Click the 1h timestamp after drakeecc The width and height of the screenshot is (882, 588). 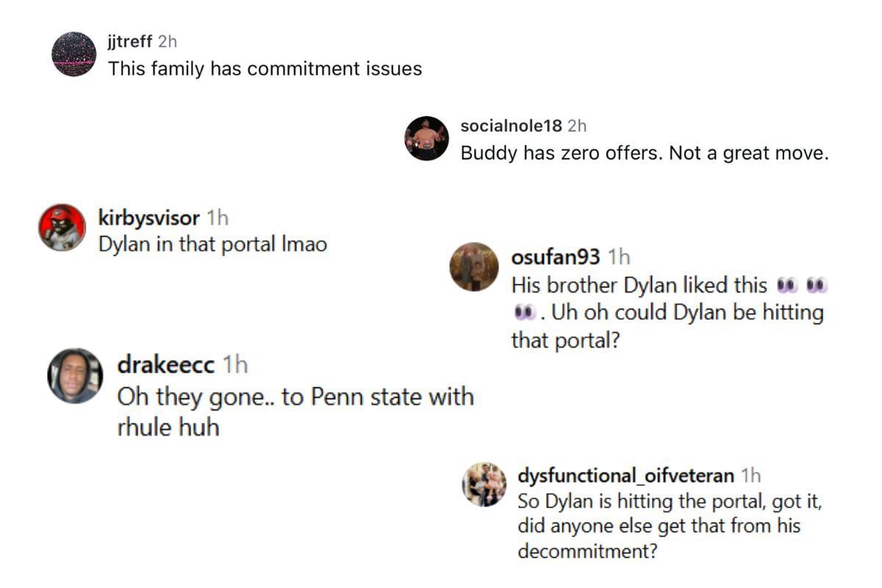tap(235, 364)
